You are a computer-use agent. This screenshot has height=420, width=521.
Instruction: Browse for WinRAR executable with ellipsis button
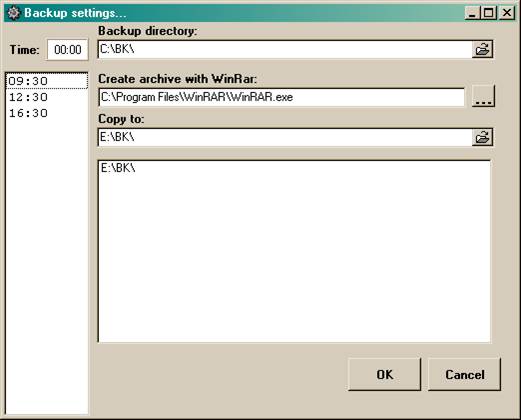pos(483,96)
